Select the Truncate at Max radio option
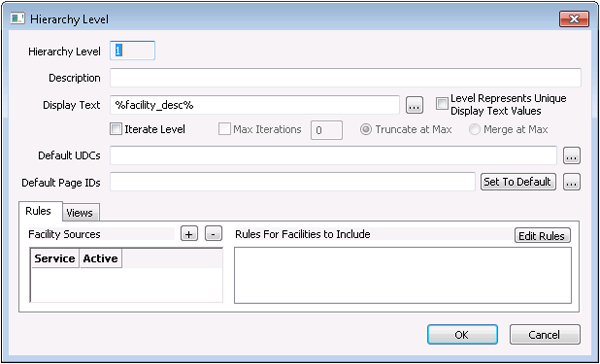The image size is (600, 364). click(x=366, y=129)
